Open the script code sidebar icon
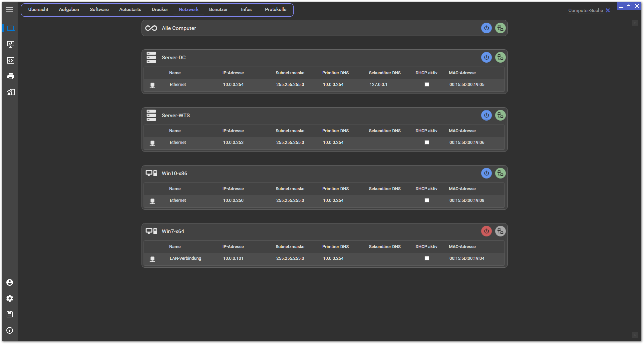644x344 pixels. point(10,60)
